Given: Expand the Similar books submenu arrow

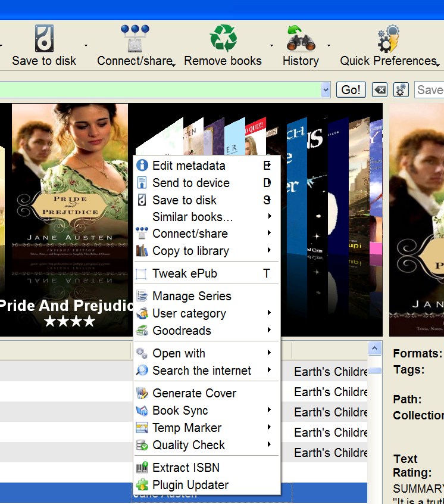Looking at the screenshot, I should tap(270, 216).
